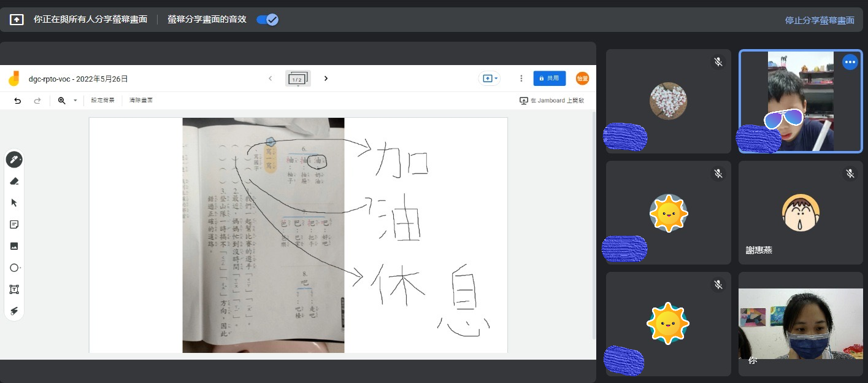Open the present-to-meeting dropdown
Image resolution: width=868 pixels, height=383 pixels.
click(490, 79)
